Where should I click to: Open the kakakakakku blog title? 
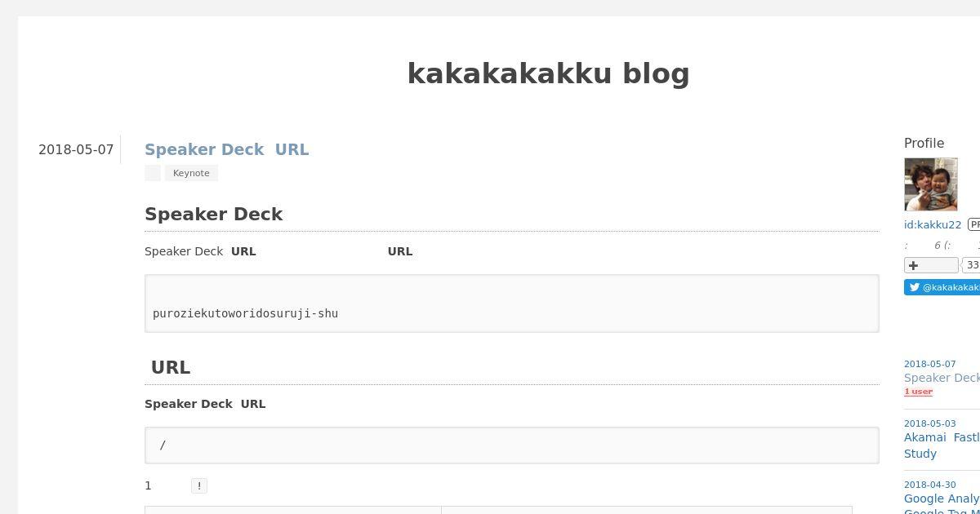(x=548, y=73)
